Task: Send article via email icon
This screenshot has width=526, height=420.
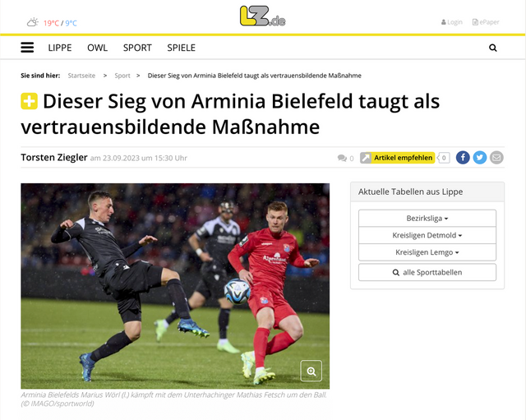Action: click(x=496, y=158)
